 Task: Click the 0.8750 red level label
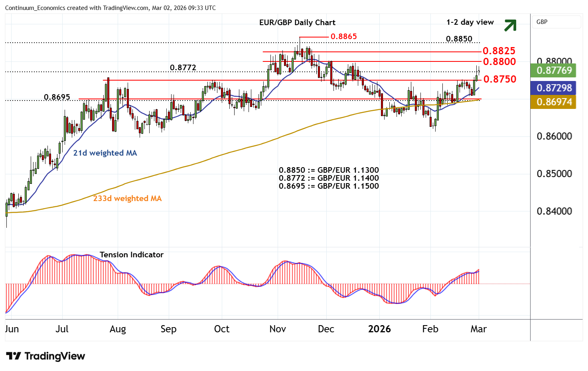pos(499,79)
